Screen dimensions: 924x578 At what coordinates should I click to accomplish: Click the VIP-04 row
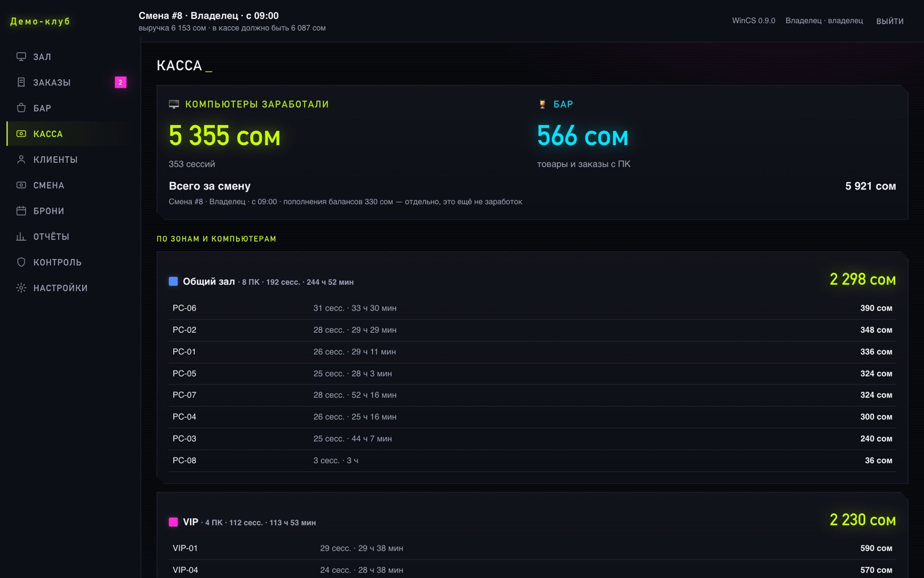click(x=532, y=570)
